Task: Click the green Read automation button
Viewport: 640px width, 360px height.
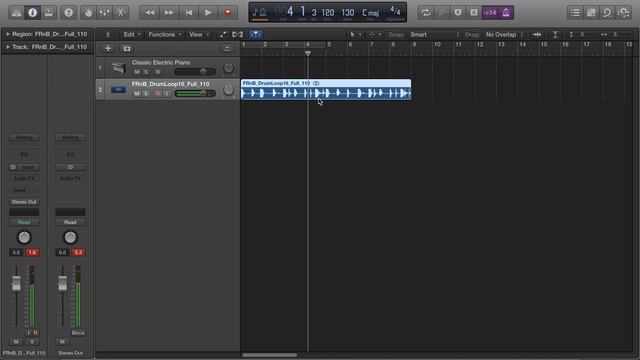Action: (24, 222)
